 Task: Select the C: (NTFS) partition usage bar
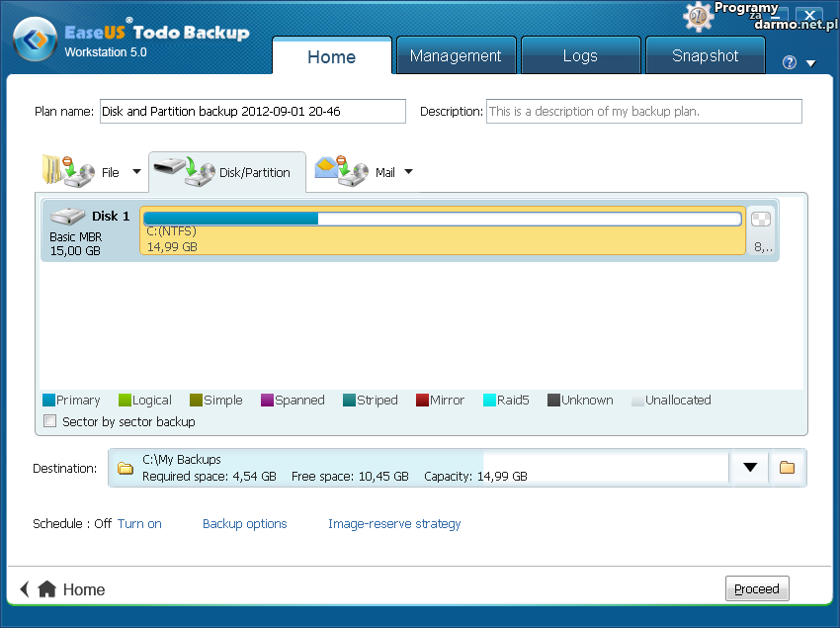pyautogui.click(x=442, y=220)
